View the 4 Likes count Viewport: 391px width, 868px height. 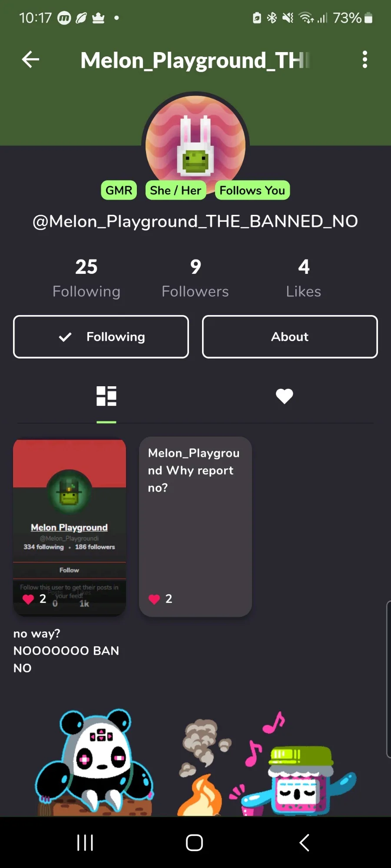[x=304, y=278]
